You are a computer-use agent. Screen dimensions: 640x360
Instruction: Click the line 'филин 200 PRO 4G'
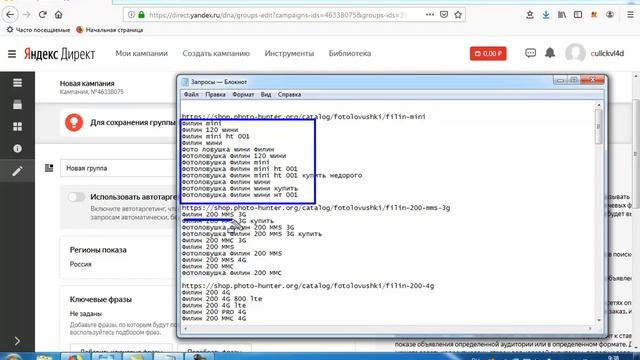(214, 312)
